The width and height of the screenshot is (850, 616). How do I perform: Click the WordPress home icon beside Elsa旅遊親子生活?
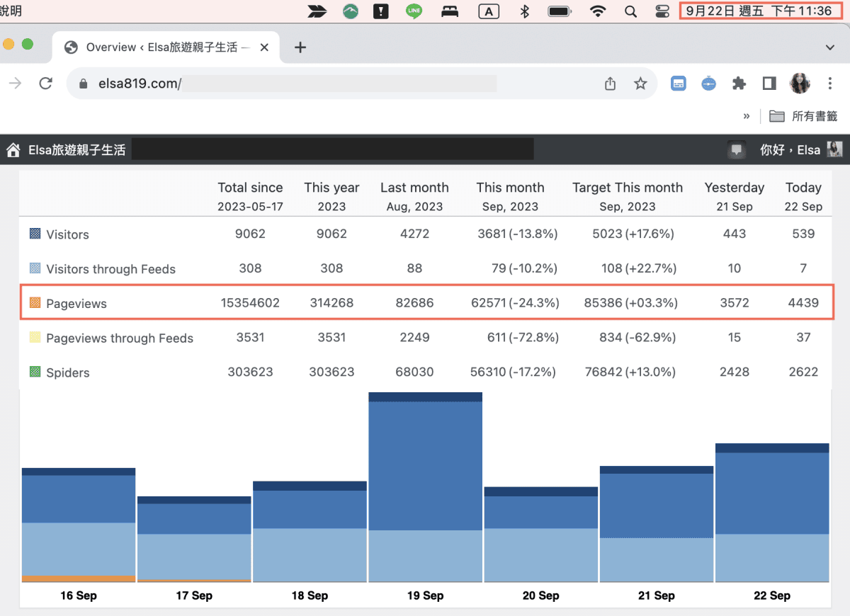13,150
